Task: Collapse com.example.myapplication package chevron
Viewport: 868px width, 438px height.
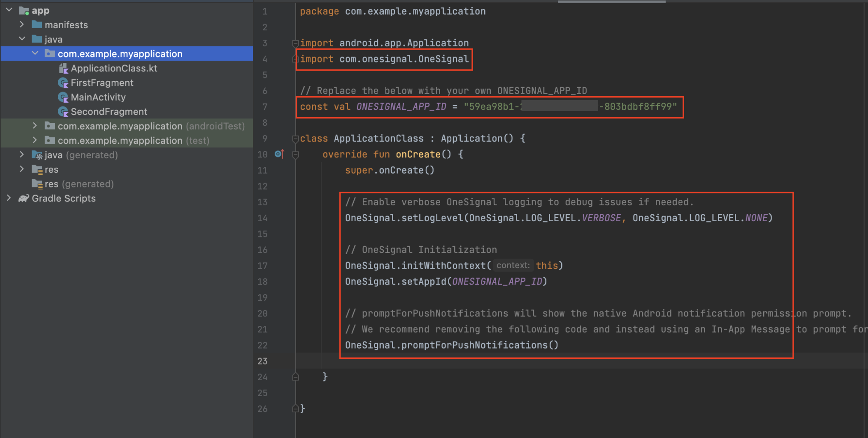Action: coord(35,53)
